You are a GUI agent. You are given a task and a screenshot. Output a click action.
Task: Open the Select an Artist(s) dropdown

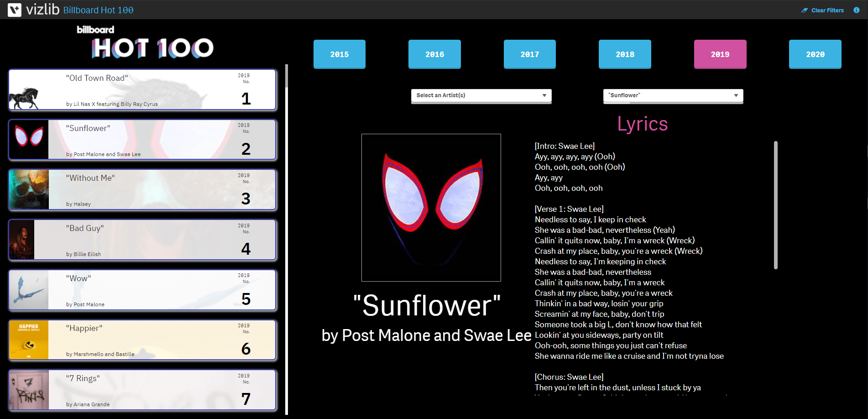(x=481, y=95)
